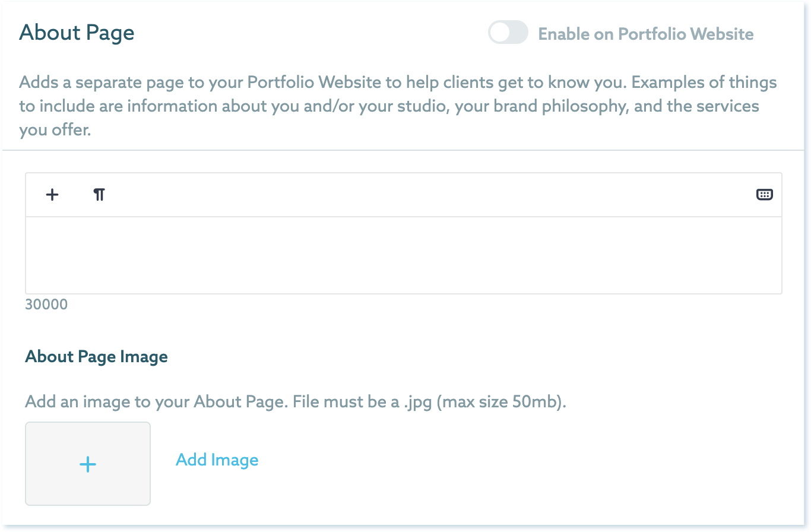Open the paragraph format menu icon
The width and height of the screenshot is (811, 532).
[x=99, y=195]
